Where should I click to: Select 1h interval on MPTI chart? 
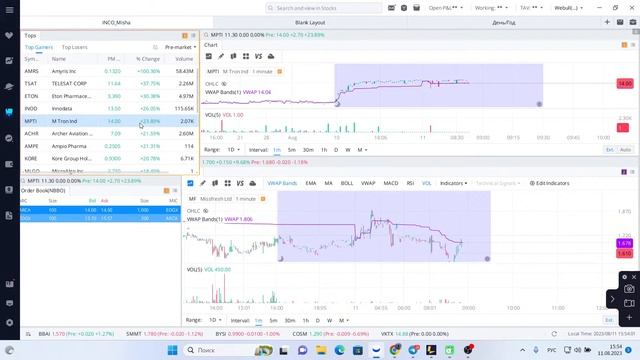pyautogui.click(x=324, y=150)
